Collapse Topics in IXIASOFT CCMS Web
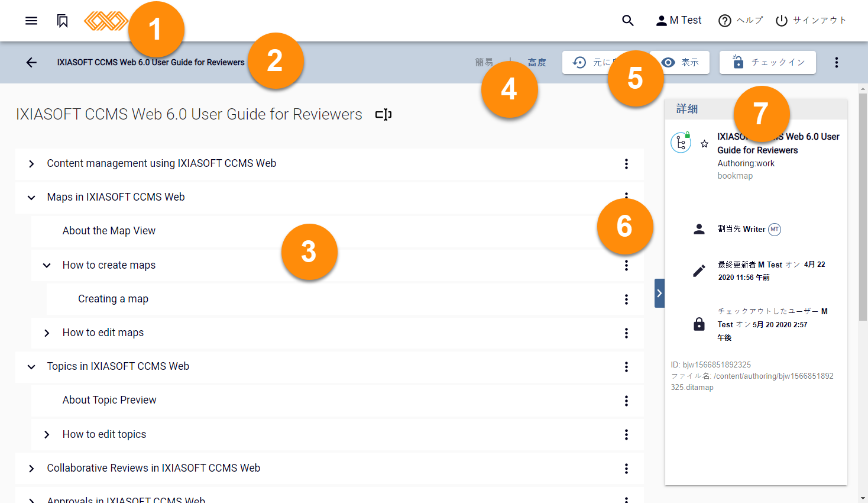This screenshot has width=868, height=503. 31,367
